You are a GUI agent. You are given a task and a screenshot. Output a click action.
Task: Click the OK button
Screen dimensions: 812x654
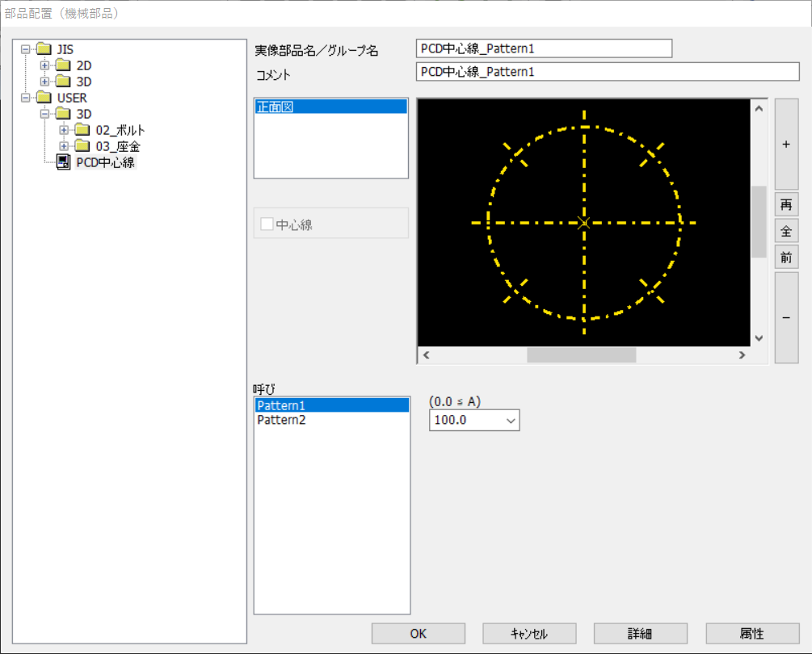point(419,633)
